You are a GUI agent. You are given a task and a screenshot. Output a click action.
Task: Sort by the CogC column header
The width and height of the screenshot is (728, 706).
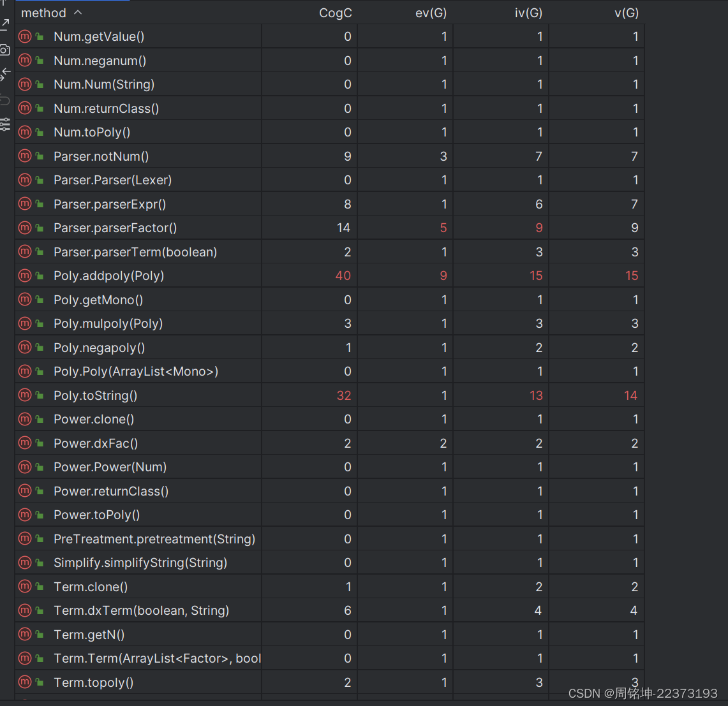(335, 13)
